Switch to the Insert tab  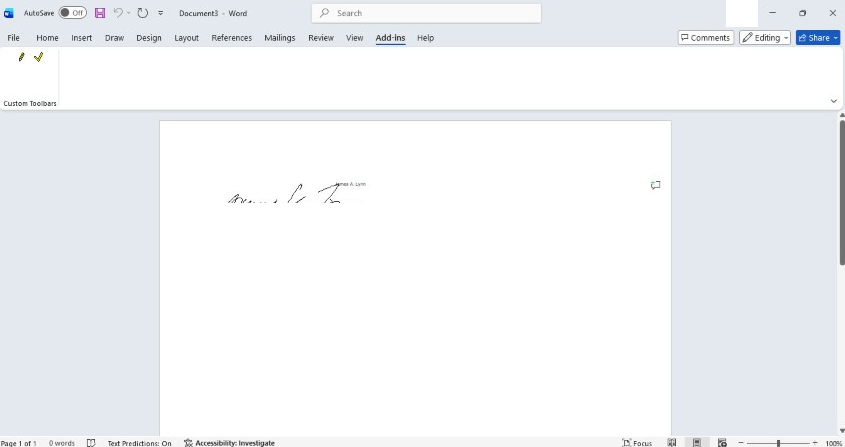pyautogui.click(x=81, y=38)
